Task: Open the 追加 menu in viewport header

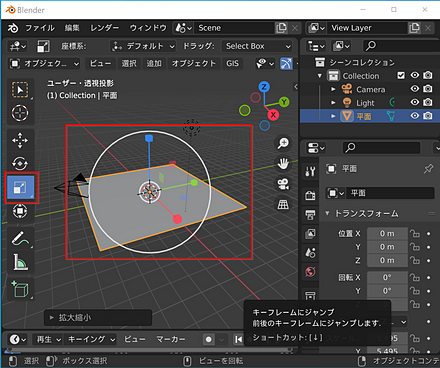Action: click(154, 63)
